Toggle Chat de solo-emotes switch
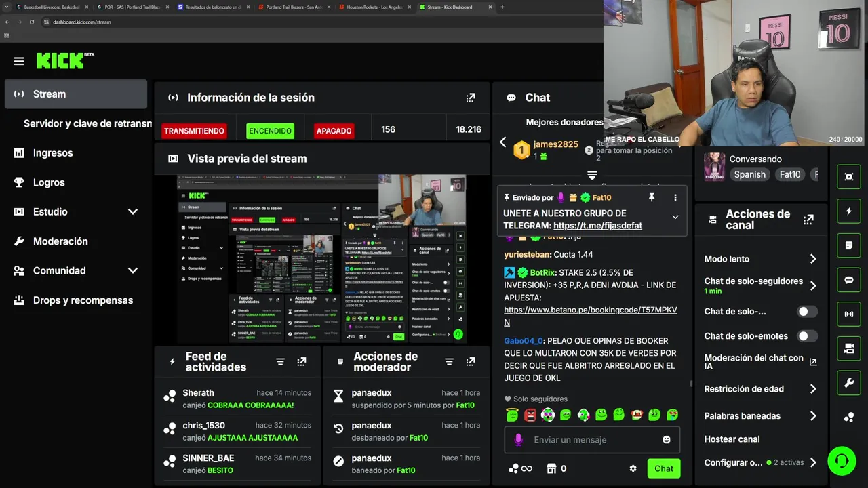The height and width of the screenshot is (488, 868). click(x=807, y=336)
